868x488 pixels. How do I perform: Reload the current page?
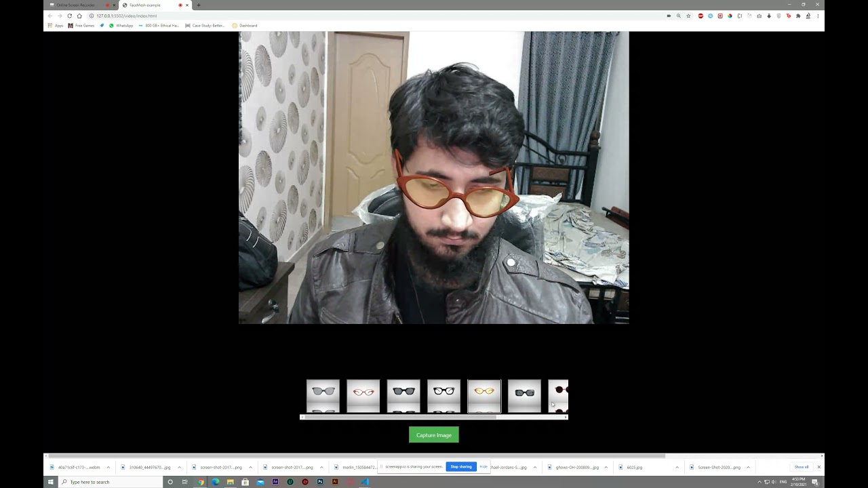[69, 16]
